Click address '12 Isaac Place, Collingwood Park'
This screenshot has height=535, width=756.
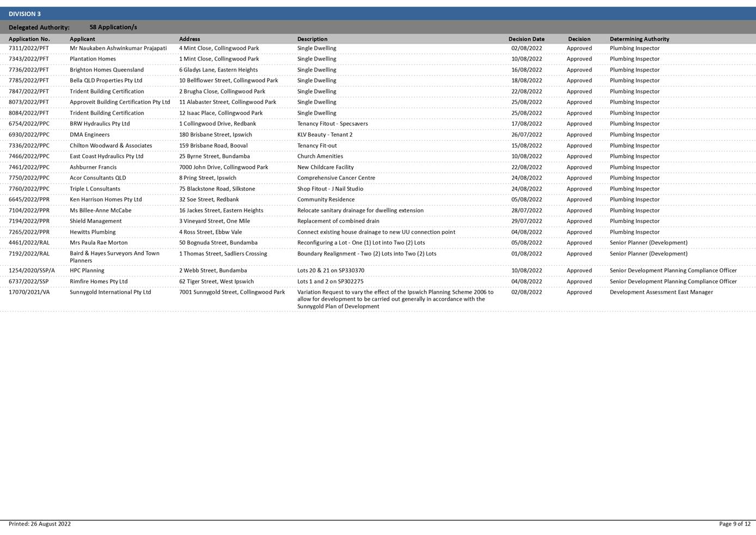pyautogui.click(x=221, y=113)
